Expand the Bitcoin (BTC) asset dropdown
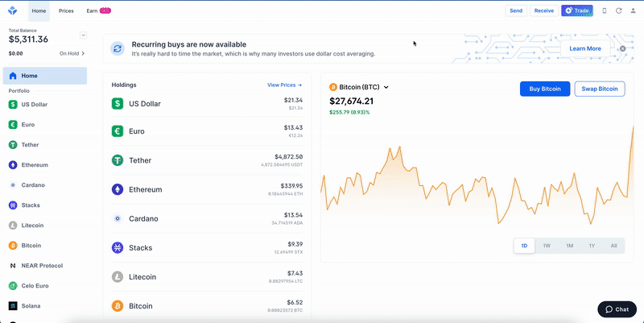Viewport: 644px width, 323px height. 386,87
